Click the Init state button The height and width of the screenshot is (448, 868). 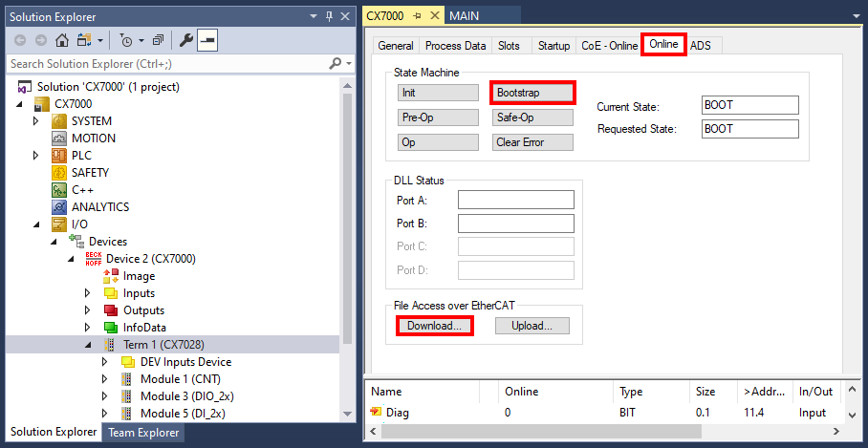(x=438, y=93)
